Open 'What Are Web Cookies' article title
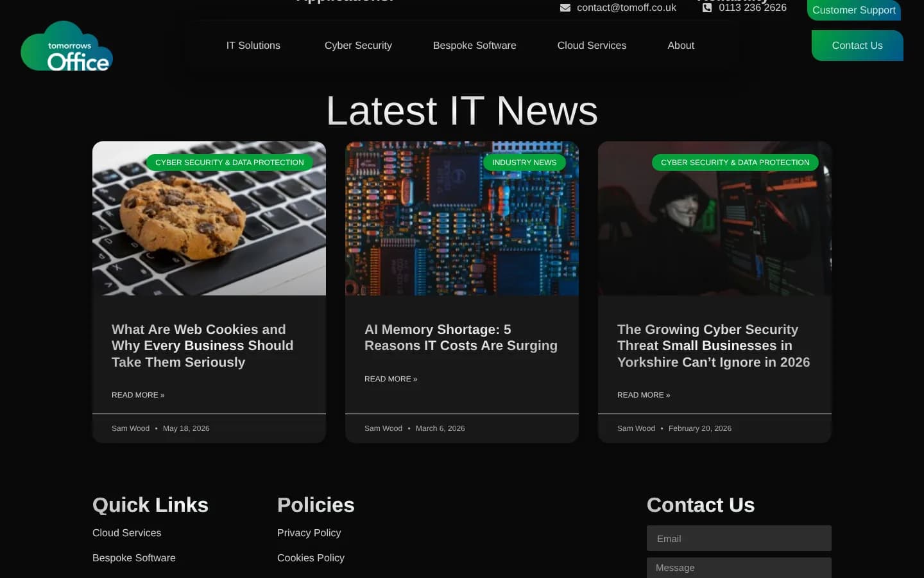The width and height of the screenshot is (924, 578). (202, 346)
